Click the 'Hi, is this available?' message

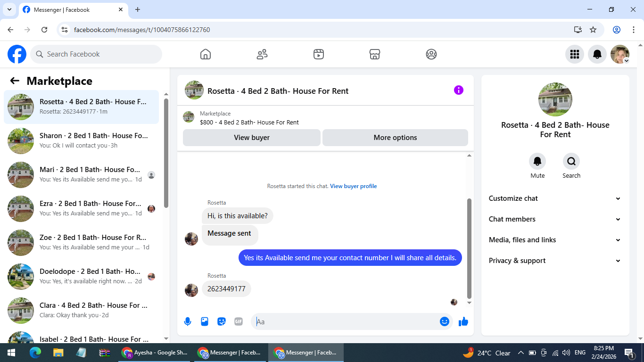tap(238, 216)
